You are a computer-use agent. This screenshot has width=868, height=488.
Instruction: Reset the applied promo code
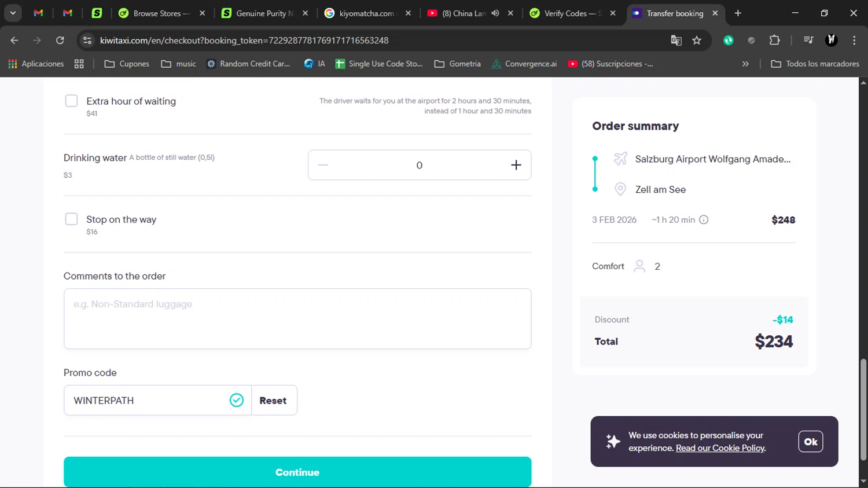click(x=273, y=400)
